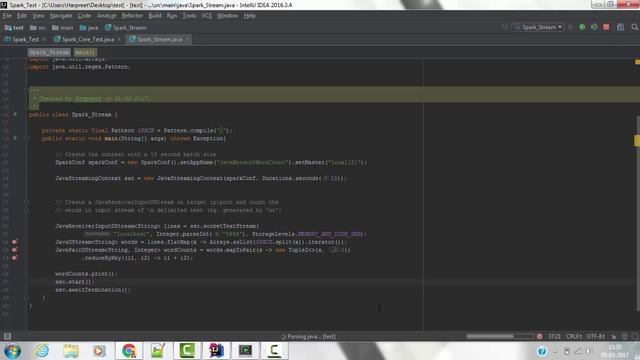Click run gutter arrow beside class Spark_Stream
The height and width of the screenshot is (360, 640).
click(x=16, y=114)
